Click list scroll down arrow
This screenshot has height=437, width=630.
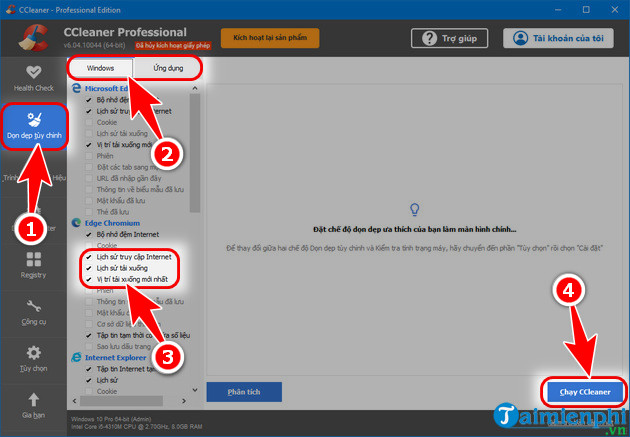[x=195, y=390]
